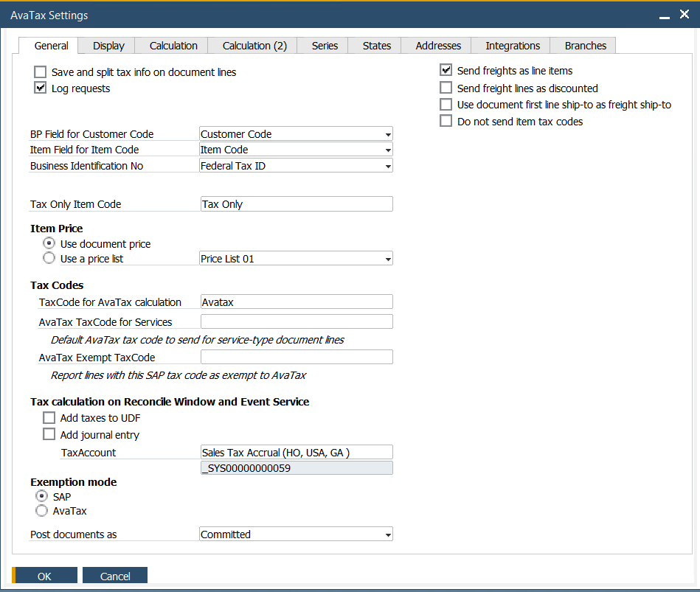Click the BP Field for Customer Code label
The width and height of the screenshot is (700, 592).
coord(92,134)
